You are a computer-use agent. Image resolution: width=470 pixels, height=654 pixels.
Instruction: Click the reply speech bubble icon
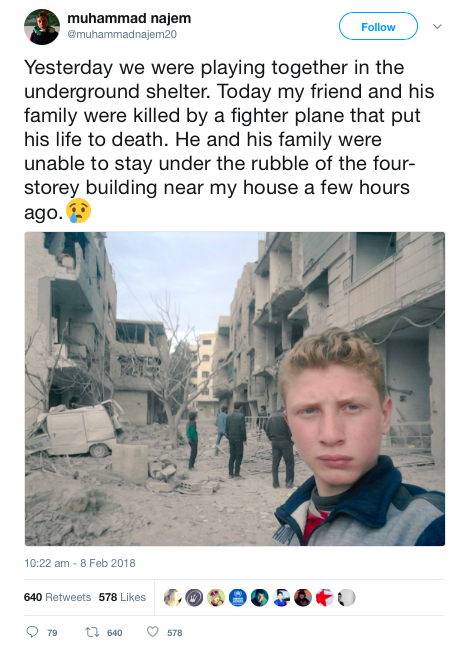(x=32, y=632)
